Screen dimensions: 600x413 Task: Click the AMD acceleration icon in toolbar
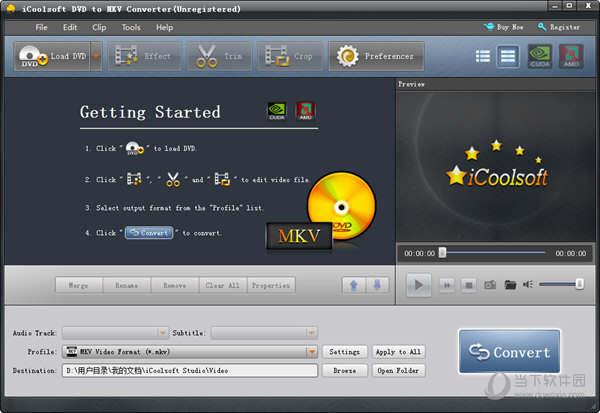click(x=571, y=56)
